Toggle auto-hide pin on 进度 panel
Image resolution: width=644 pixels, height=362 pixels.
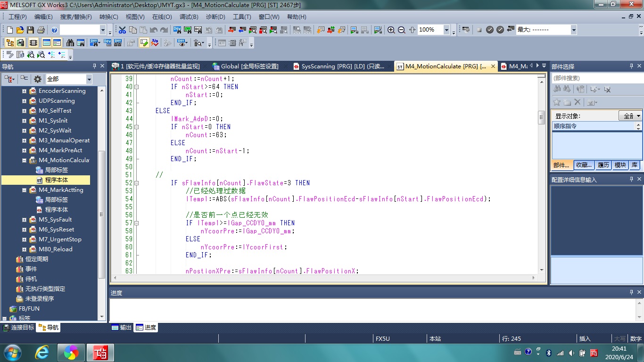pyautogui.click(x=631, y=292)
